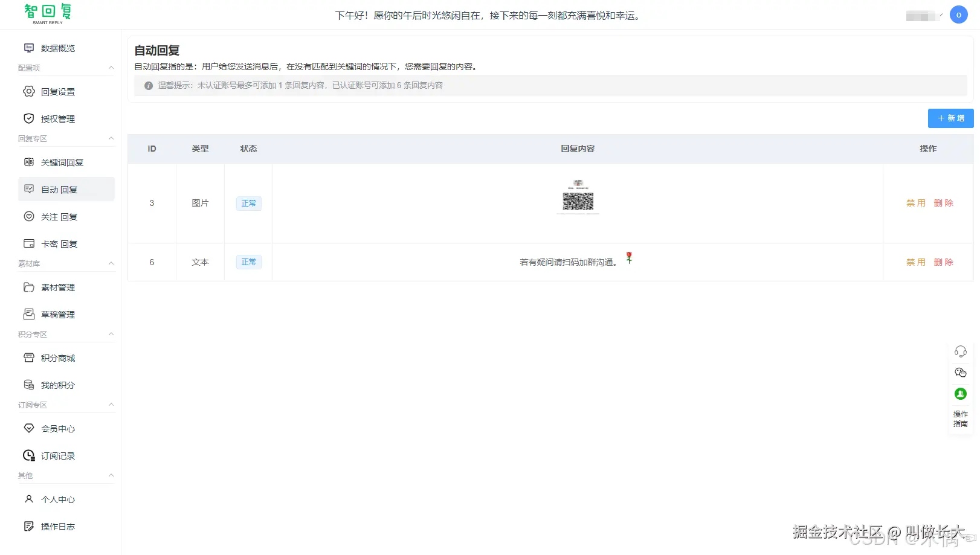Open 关键词回复 from the sidebar icon

tap(28, 162)
